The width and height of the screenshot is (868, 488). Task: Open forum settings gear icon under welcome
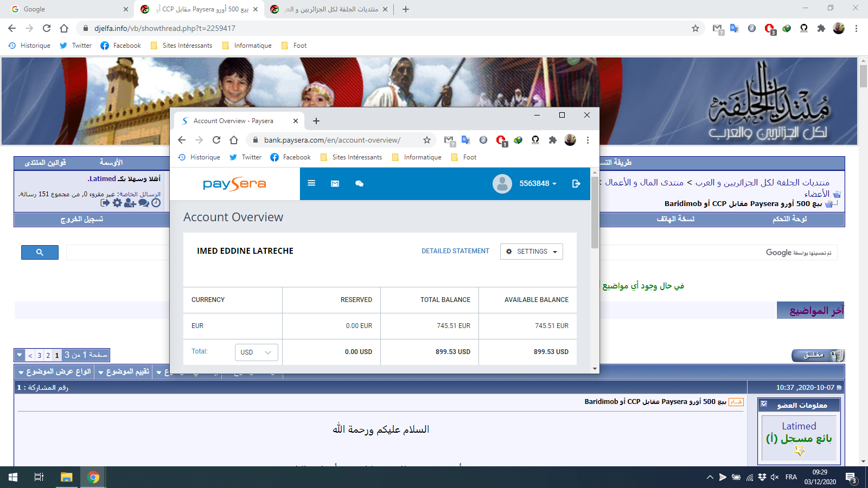[x=117, y=203]
